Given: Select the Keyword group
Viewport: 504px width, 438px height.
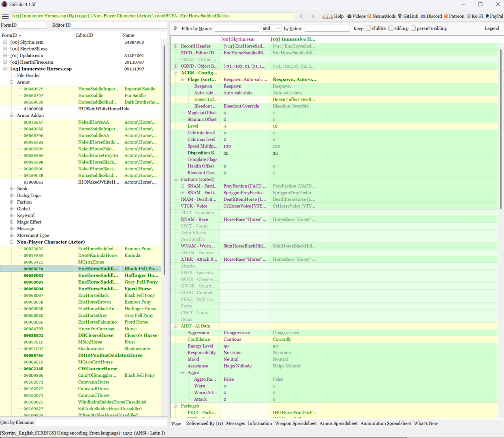Looking at the screenshot, I should tap(26, 215).
